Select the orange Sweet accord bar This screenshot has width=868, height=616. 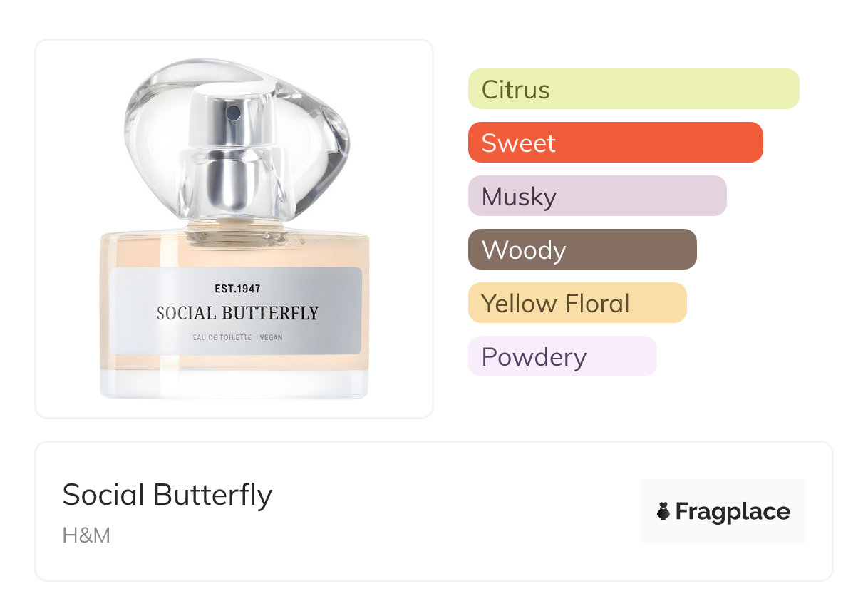615,143
